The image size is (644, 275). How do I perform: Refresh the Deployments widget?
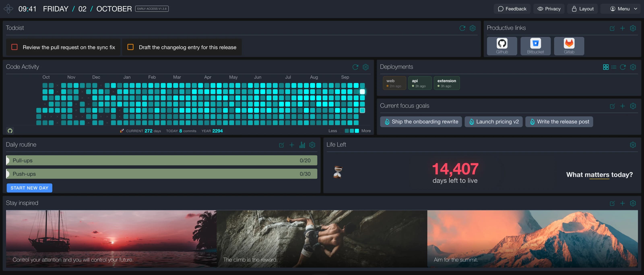click(x=623, y=67)
